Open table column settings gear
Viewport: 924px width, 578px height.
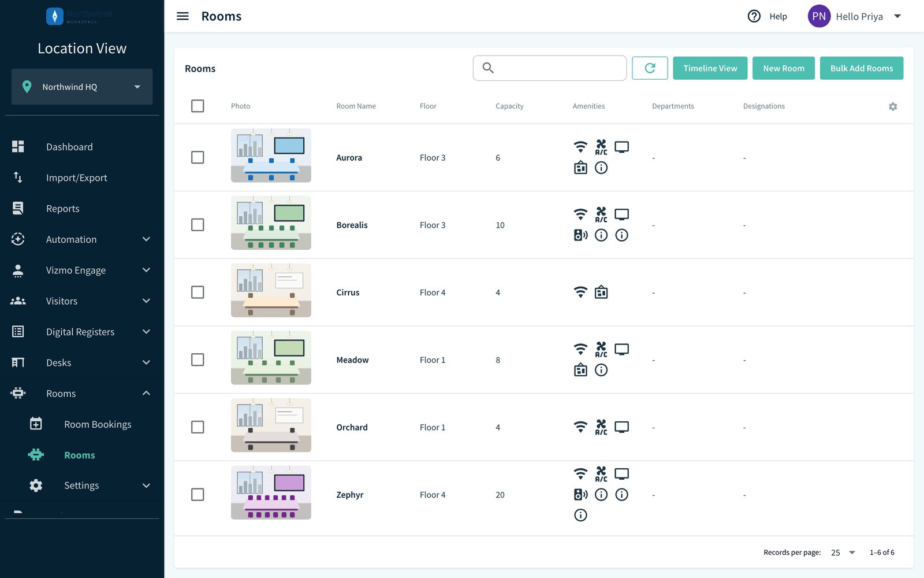pyautogui.click(x=893, y=106)
